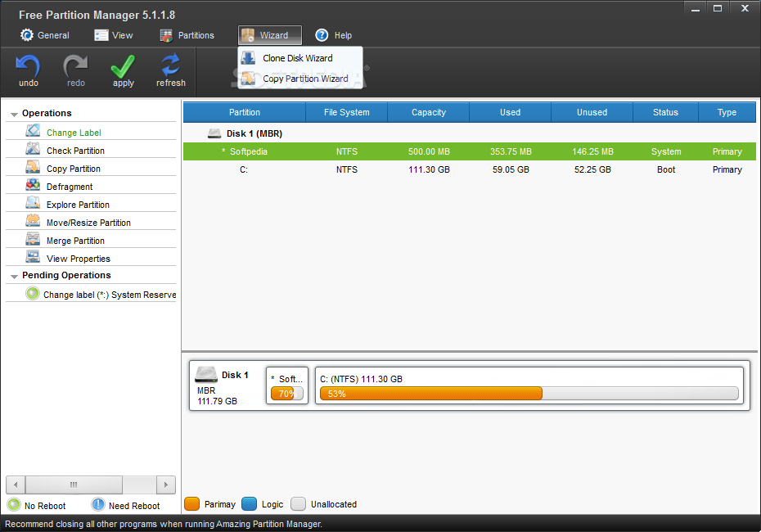Click the Softpedia 70% usage bar
The image size is (761, 532).
(287, 393)
